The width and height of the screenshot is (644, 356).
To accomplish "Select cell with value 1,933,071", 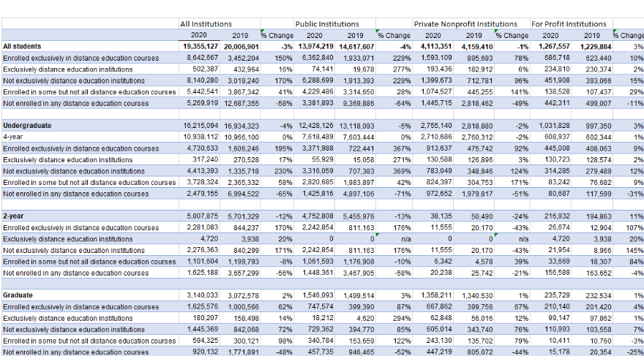I will point(356,58).
